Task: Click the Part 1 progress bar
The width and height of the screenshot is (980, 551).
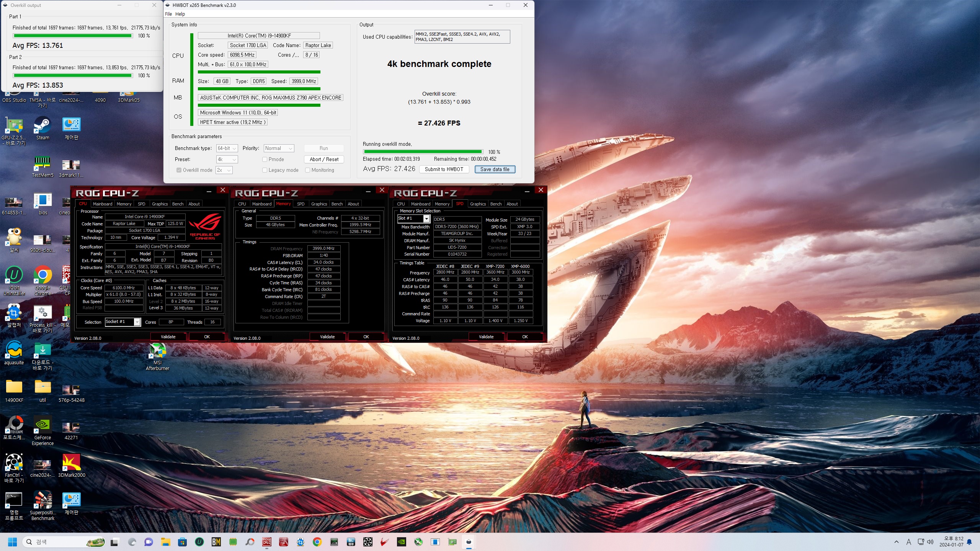Action: [x=73, y=36]
